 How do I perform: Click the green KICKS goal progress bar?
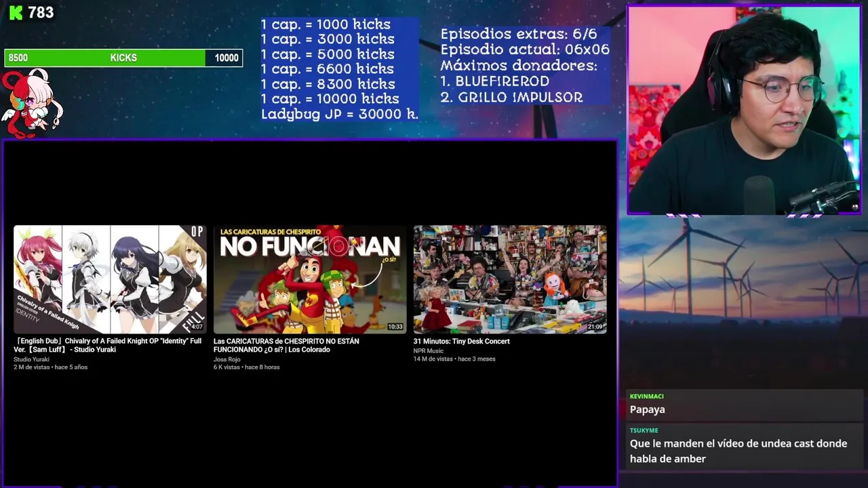(123, 58)
